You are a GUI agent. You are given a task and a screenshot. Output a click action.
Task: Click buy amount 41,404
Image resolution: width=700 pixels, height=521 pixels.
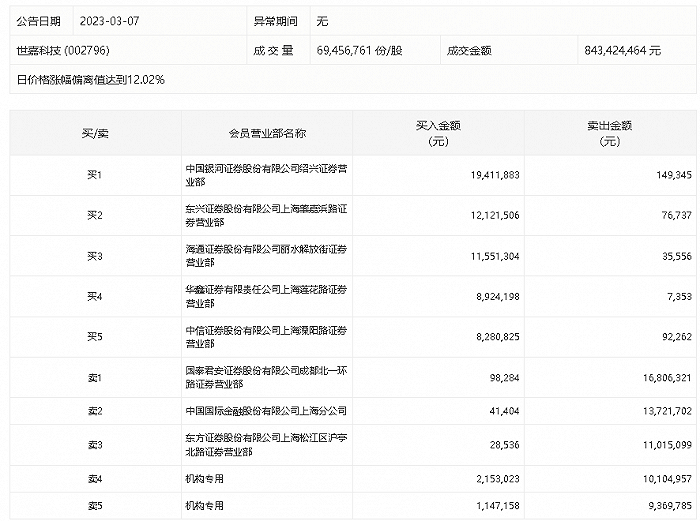(x=504, y=411)
